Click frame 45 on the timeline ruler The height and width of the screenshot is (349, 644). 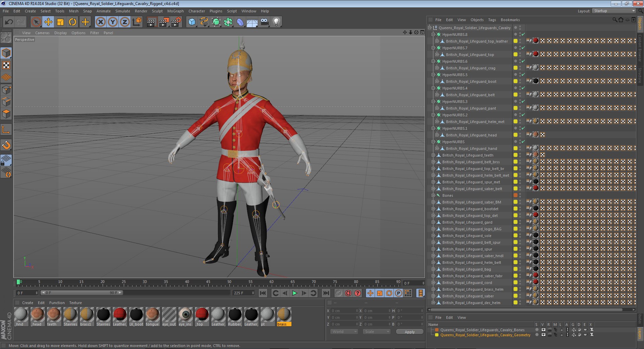tap(208, 282)
